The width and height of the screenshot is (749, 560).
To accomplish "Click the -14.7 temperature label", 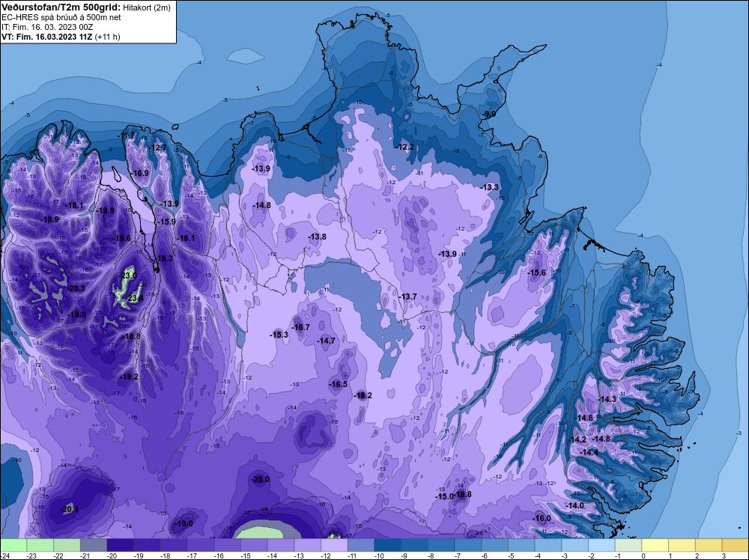I will 326,341.
